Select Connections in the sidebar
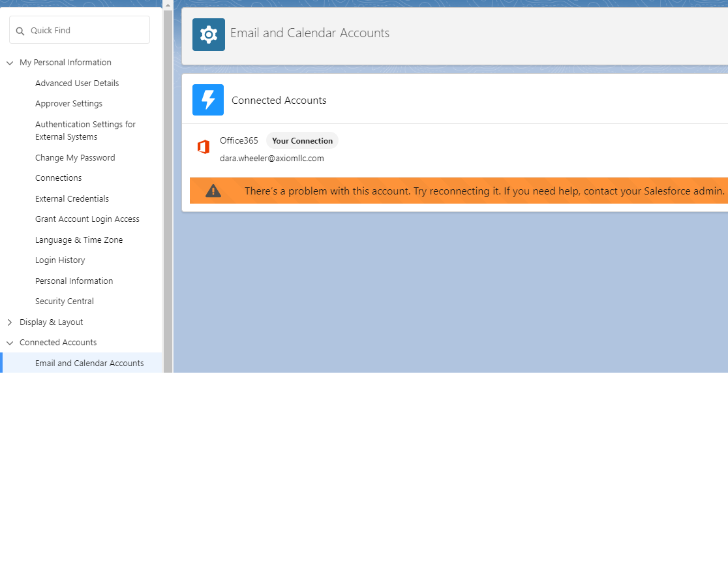The height and width of the screenshot is (575, 728). pyautogui.click(x=58, y=178)
